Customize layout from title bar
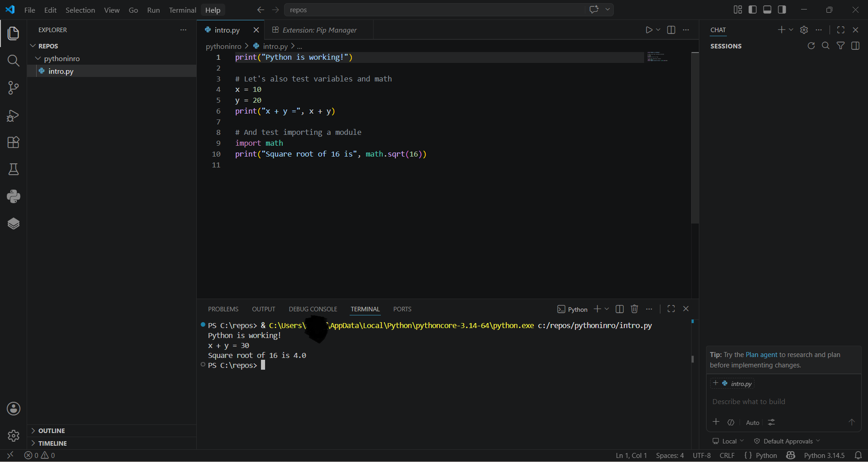The image size is (868, 462). pyautogui.click(x=738, y=10)
